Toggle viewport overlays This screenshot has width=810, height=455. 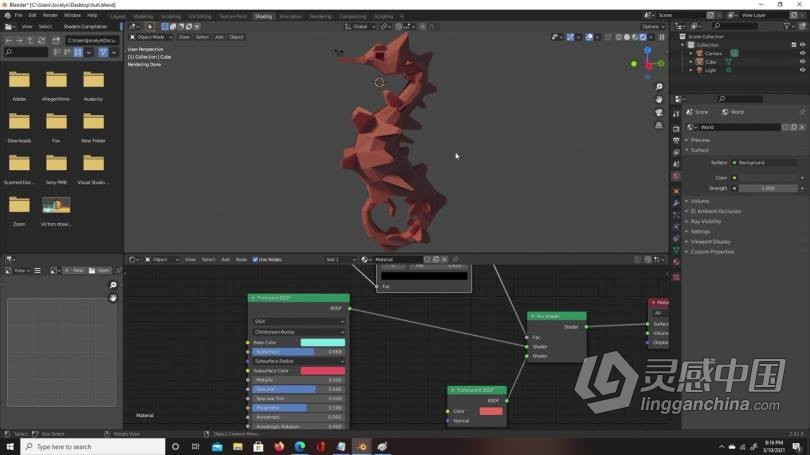(589, 37)
